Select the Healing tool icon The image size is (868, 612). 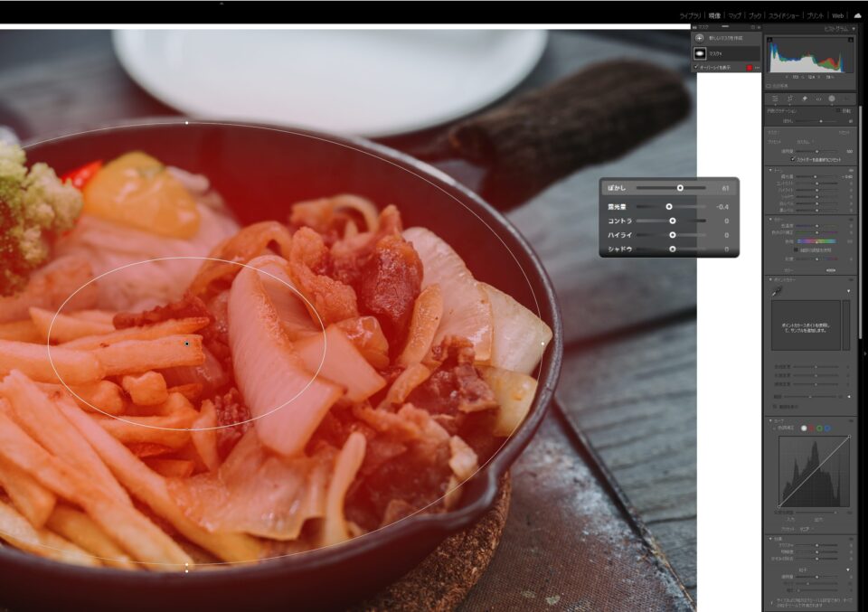point(804,99)
